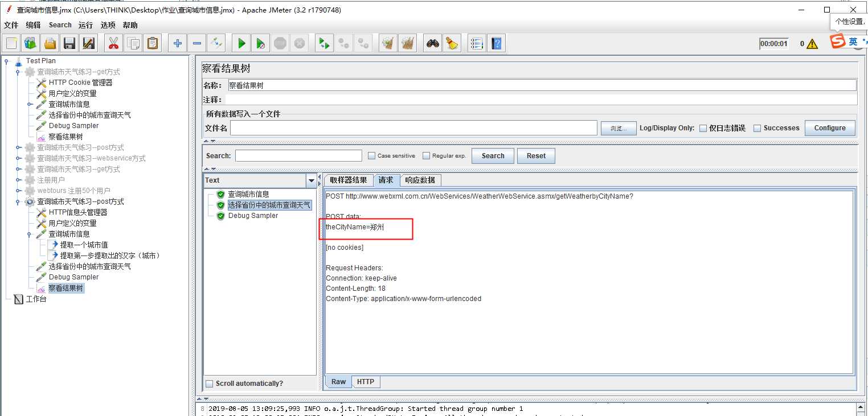Open the 文件 menu
Screen dimensions: 868x416
tap(11, 25)
